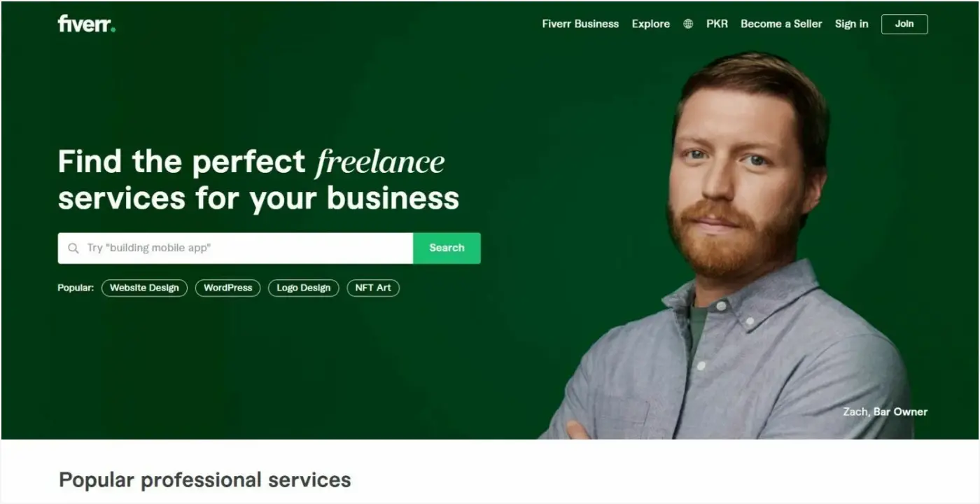Screen dimensions: 980x504
Task: Click the 'Zach, Bar Owner' caption
Action: (885, 412)
